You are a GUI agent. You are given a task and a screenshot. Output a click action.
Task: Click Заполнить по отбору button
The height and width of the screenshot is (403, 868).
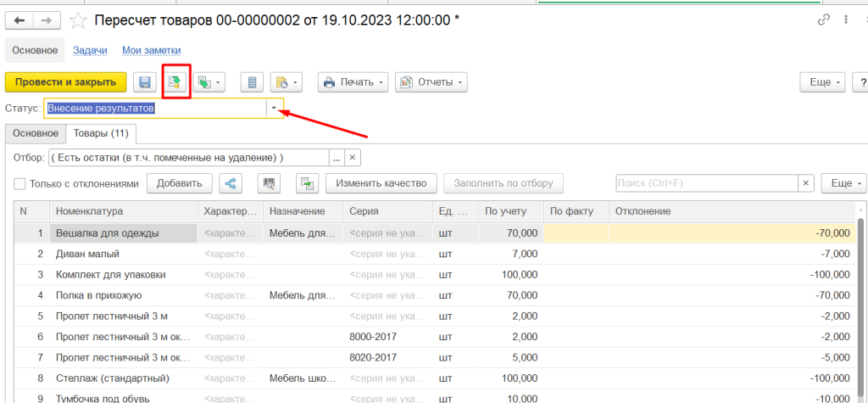tap(504, 183)
